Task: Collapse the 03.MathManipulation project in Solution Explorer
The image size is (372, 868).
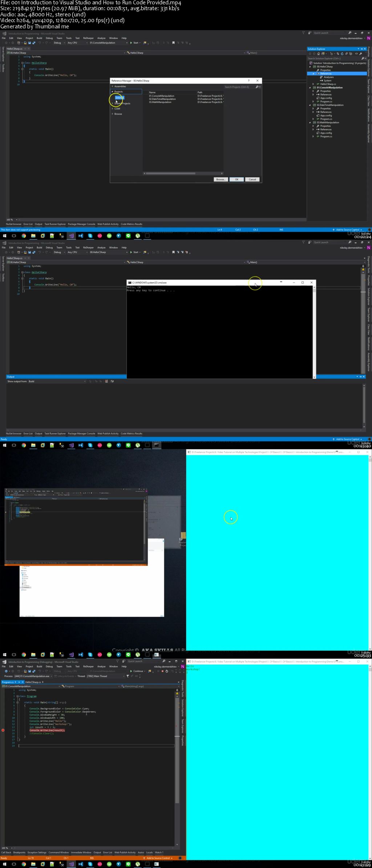Action: pyautogui.click(x=310, y=123)
